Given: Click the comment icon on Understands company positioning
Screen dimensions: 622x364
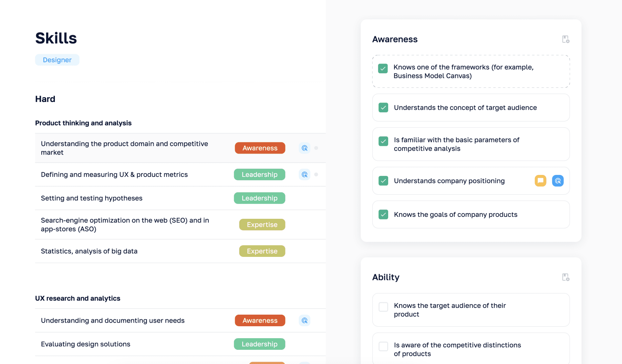Looking at the screenshot, I should [540, 181].
